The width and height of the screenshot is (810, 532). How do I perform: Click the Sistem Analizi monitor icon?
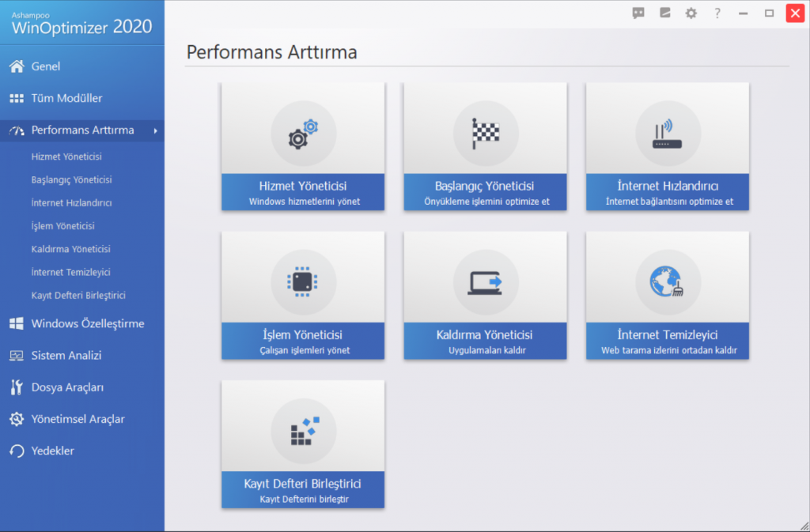click(x=17, y=356)
